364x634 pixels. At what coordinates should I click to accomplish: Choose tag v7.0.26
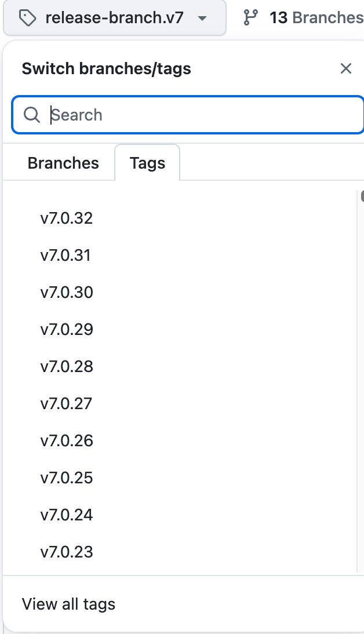click(x=67, y=441)
